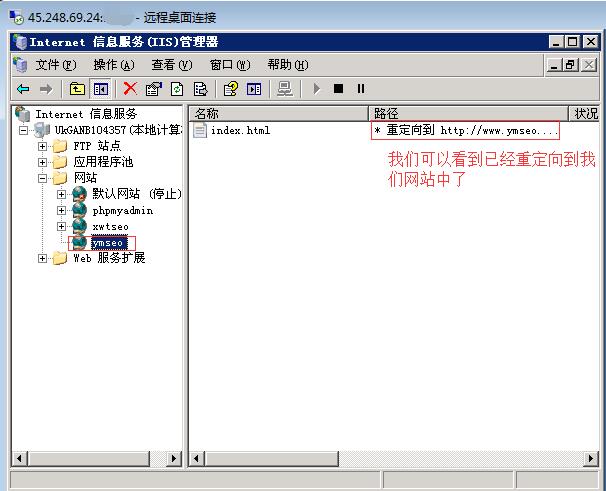Open the 查看(V) menu
606x491 pixels.
pyautogui.click(x=170, y=65)
